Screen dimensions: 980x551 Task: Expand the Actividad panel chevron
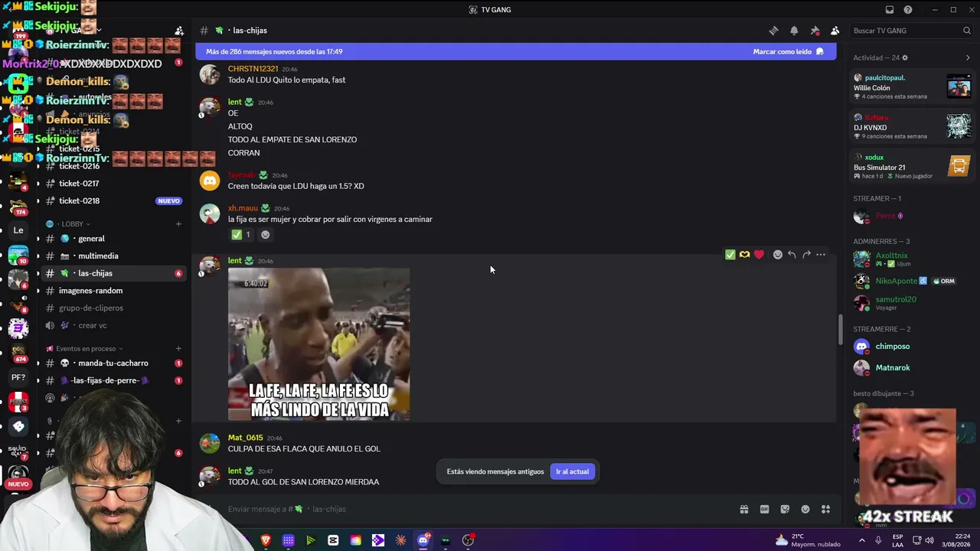click(968, 57)
